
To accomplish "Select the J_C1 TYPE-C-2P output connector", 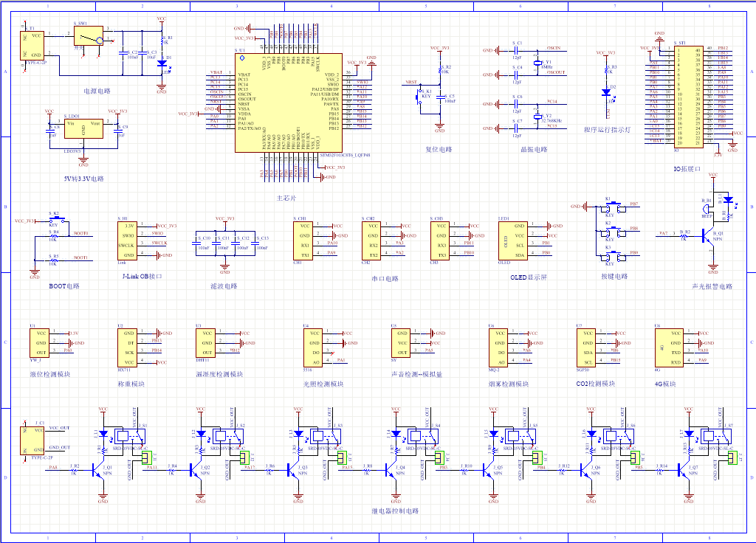I will point(32,440).
